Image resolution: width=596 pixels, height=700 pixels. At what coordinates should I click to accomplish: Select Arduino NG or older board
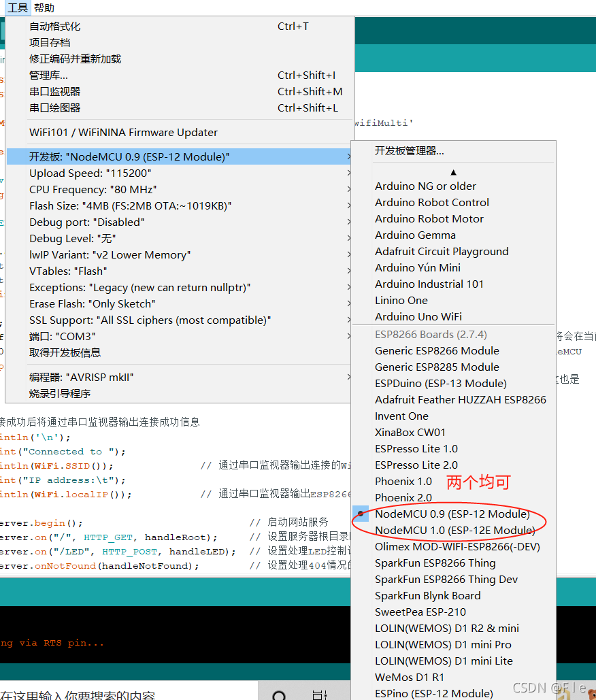coord(454,186)
